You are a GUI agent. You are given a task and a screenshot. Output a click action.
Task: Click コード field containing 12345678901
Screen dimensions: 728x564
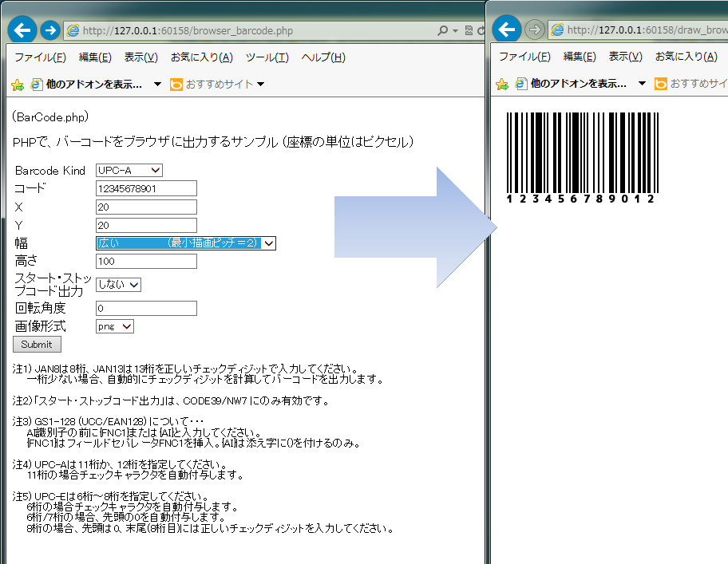click(x=146, y=189)
